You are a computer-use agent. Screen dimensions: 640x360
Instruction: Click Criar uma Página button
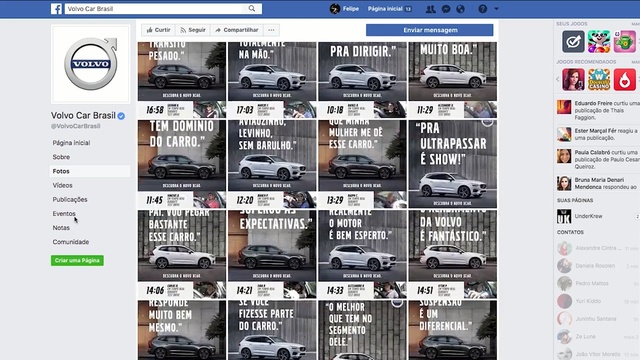point(77,260)
